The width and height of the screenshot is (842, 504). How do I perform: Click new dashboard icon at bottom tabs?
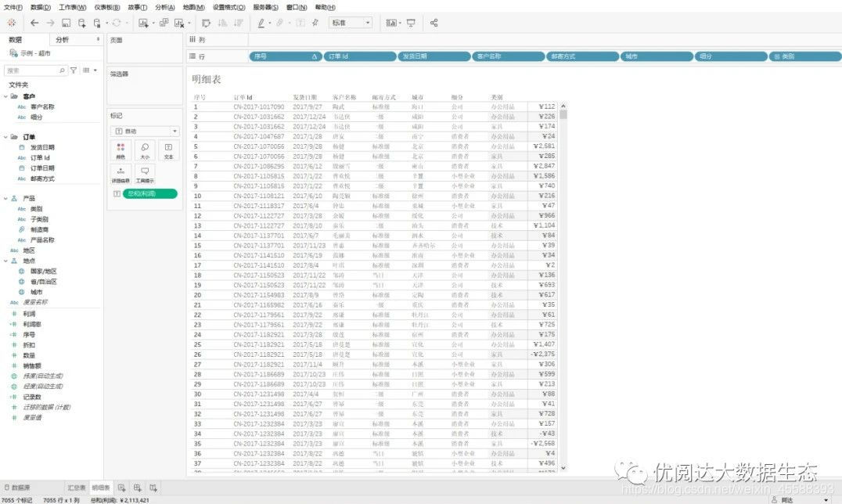tap(138, 488)
